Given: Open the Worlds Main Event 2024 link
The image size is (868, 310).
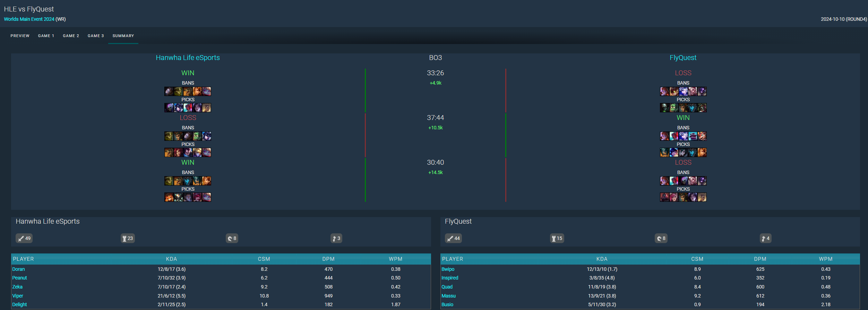Looking at the screenshot, I should point(29,19).
